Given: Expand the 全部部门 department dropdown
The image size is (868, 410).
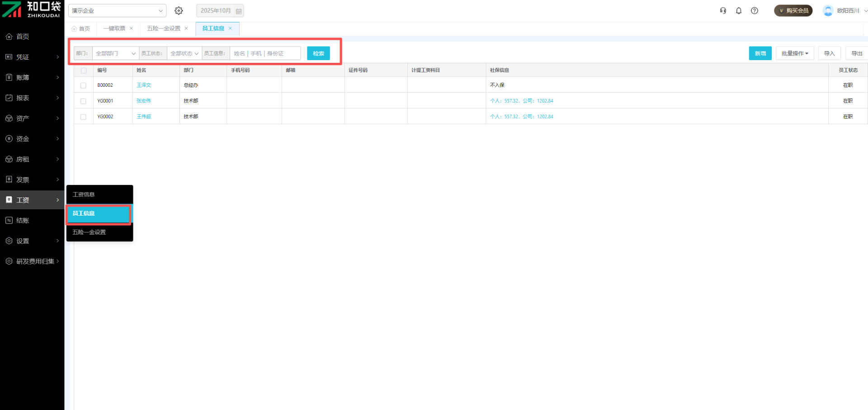Looking at the screenshot, I should pos(115,53).
